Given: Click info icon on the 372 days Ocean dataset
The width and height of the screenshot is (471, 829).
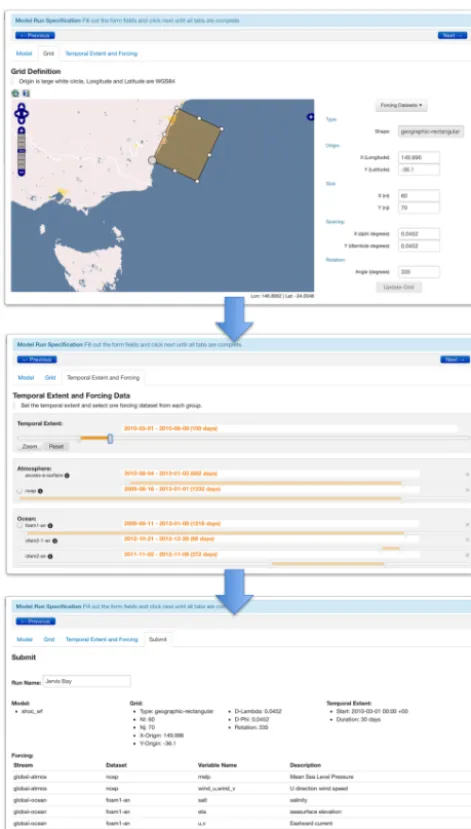Looking at the screenshot, I should tap(50, 556).
